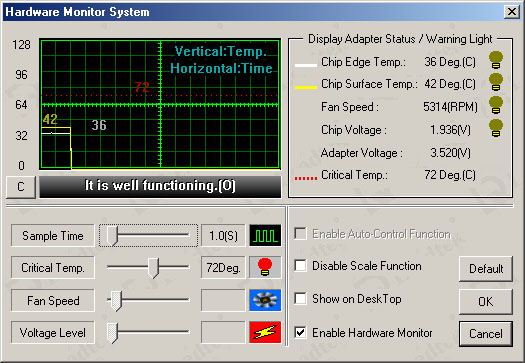Click the Cancel button
The height and width of the screenshot is (363, 525).
click(486, 334)
